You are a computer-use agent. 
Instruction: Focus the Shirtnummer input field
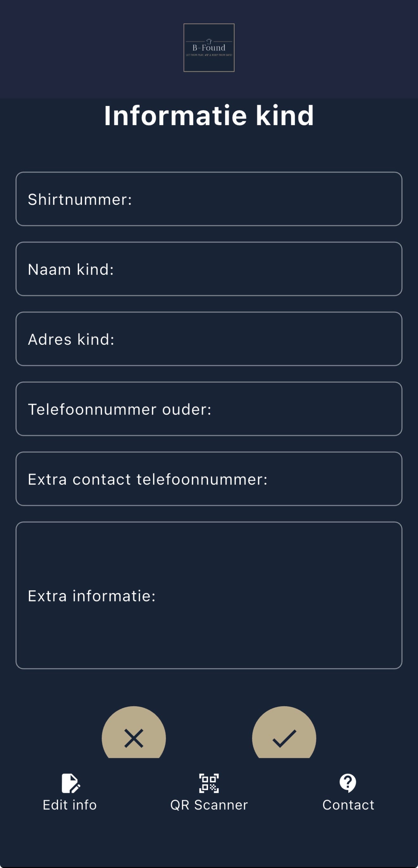tap(209, 199)
